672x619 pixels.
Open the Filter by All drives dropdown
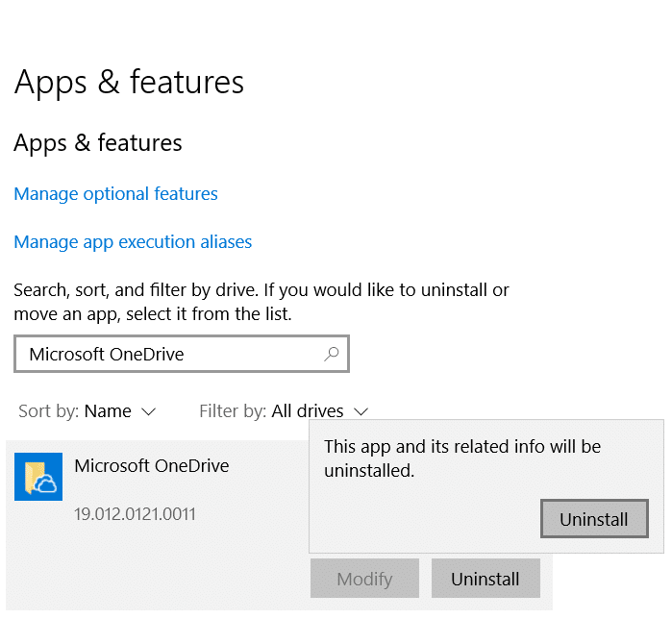pos(307,411)
